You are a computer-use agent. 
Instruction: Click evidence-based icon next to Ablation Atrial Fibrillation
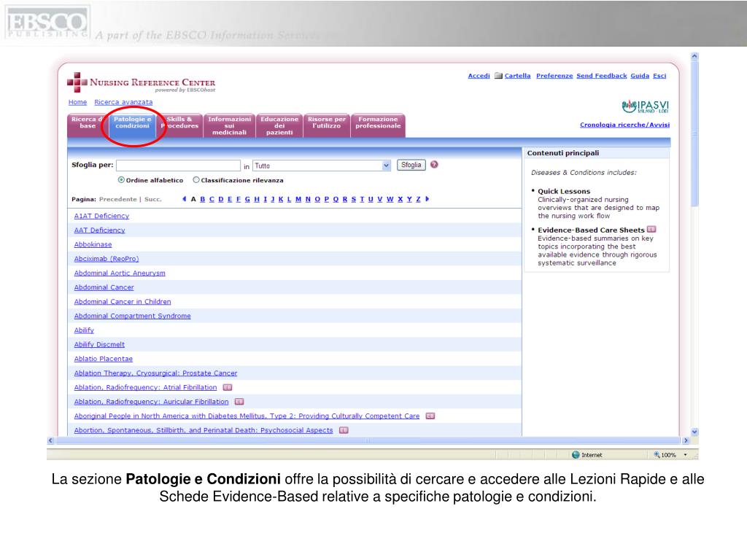point(228,388)
